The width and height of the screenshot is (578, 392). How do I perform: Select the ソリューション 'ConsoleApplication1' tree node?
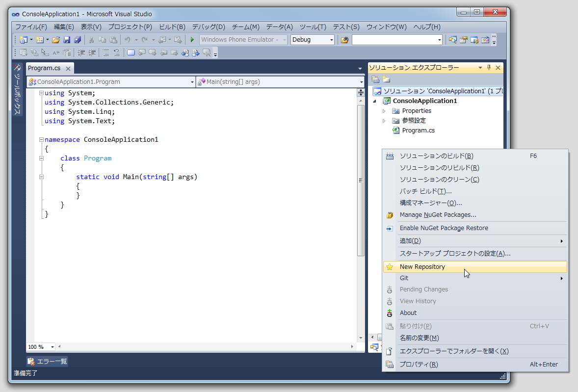[437, 91]
